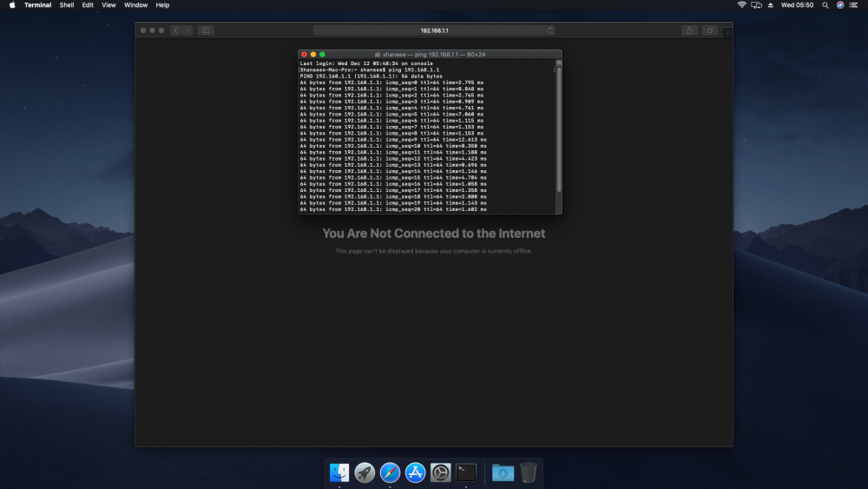Open Finder from the Dock
The width and height of the screenshot is (868, 489).
coord(339,472)
